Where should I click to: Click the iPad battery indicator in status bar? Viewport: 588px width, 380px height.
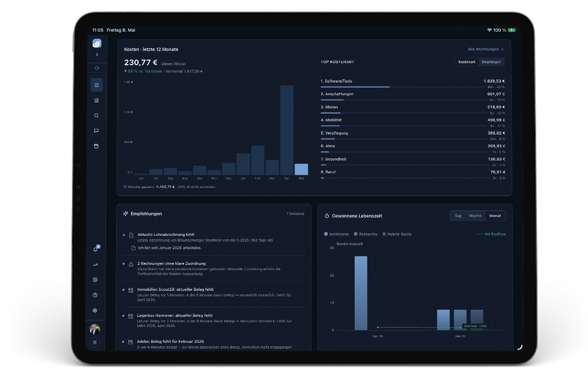(x=512, y=30)
